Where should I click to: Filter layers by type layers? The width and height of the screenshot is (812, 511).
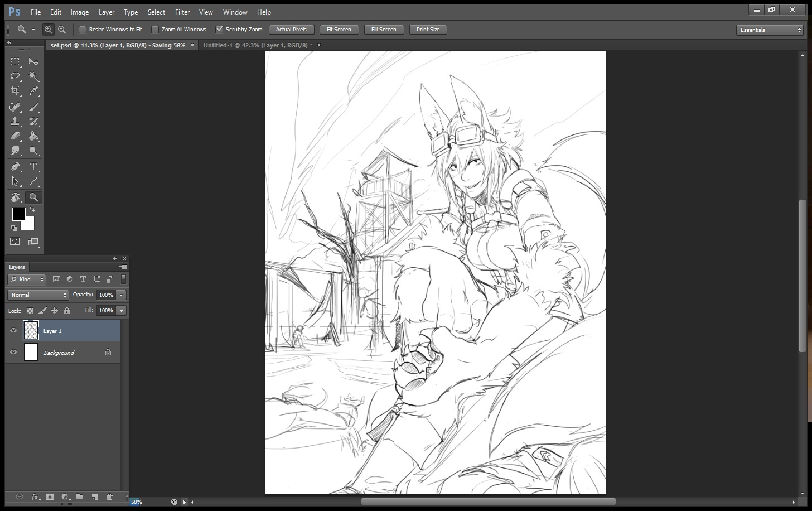[83, 279]
